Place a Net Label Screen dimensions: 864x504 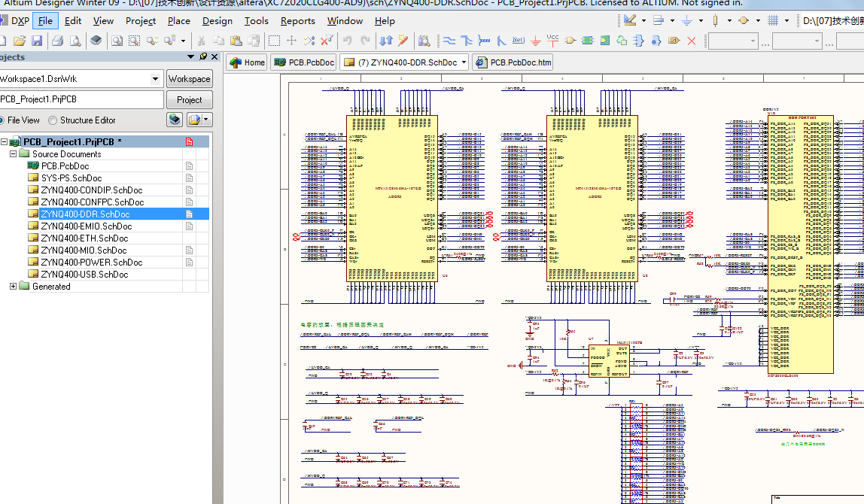click(519, 41)
